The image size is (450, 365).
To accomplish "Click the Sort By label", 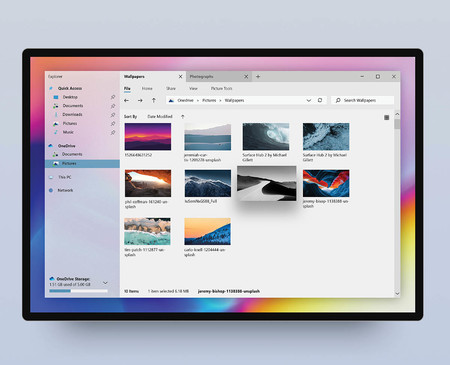I will (x=130, y=117).
